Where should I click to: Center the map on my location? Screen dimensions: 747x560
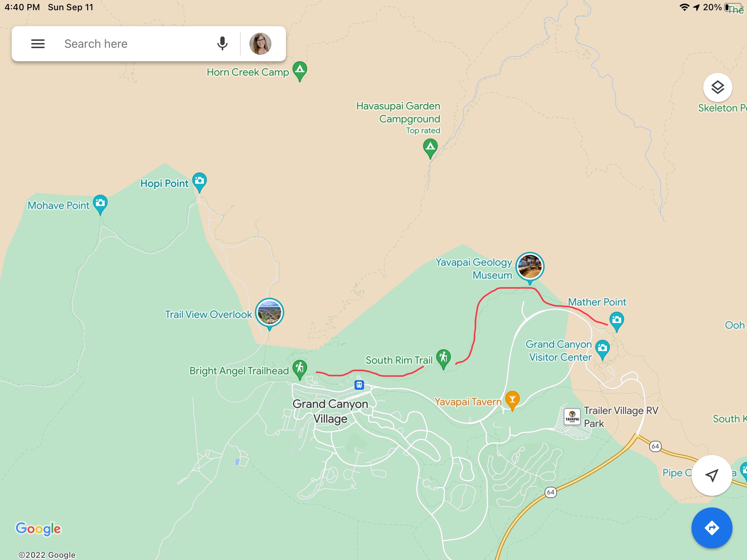pos(712,475)
